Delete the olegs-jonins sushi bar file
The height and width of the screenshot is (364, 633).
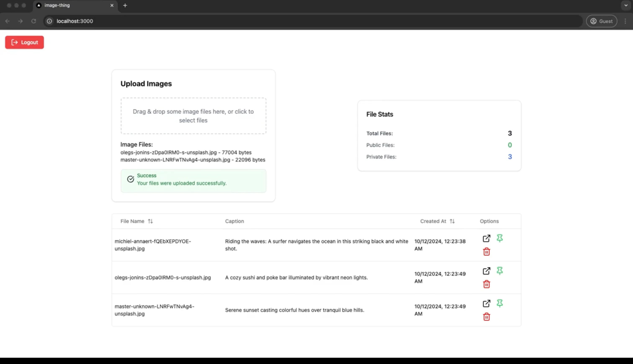(486, 284)
